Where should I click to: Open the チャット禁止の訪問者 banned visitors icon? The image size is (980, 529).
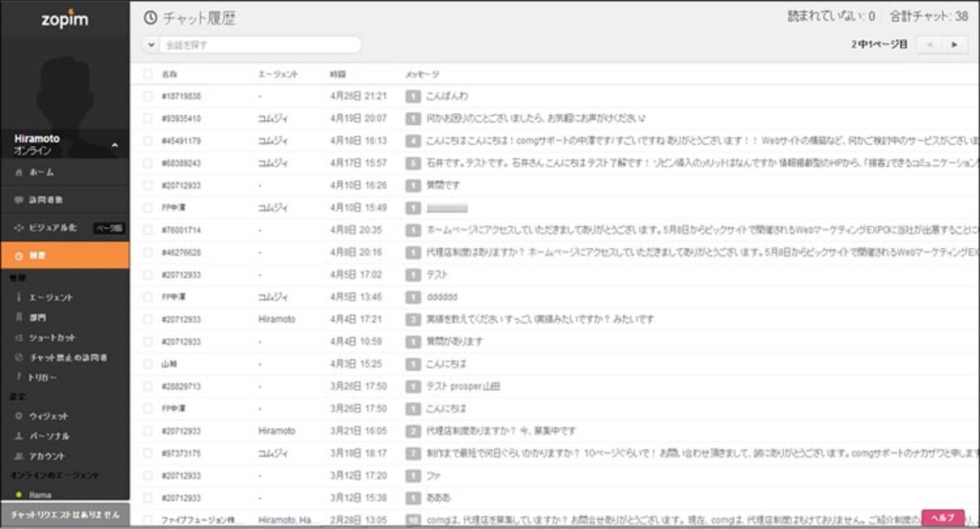tap(19, 358)
